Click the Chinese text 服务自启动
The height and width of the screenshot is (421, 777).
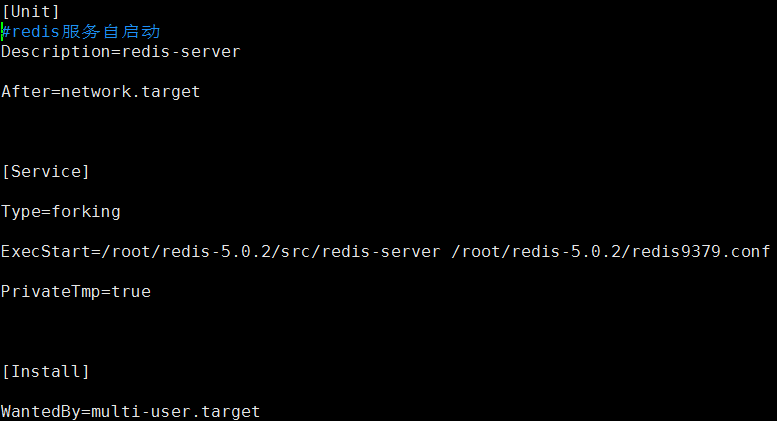(x=111, y=32)
